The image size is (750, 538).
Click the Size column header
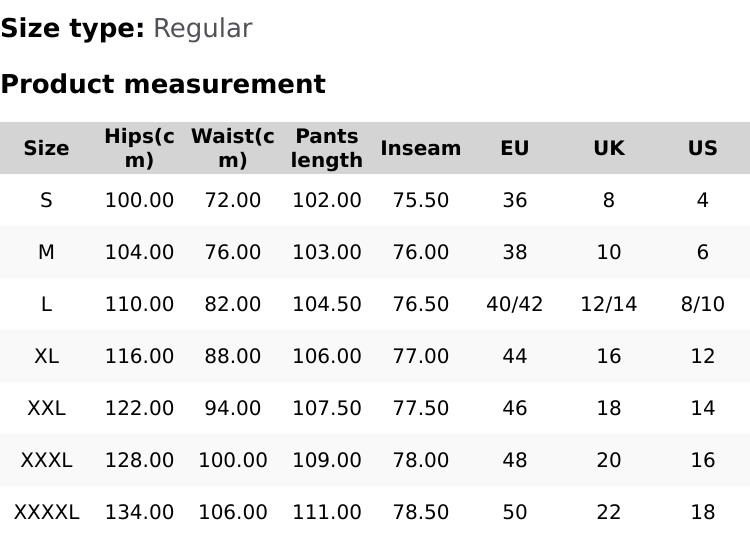tap(46, 148)
